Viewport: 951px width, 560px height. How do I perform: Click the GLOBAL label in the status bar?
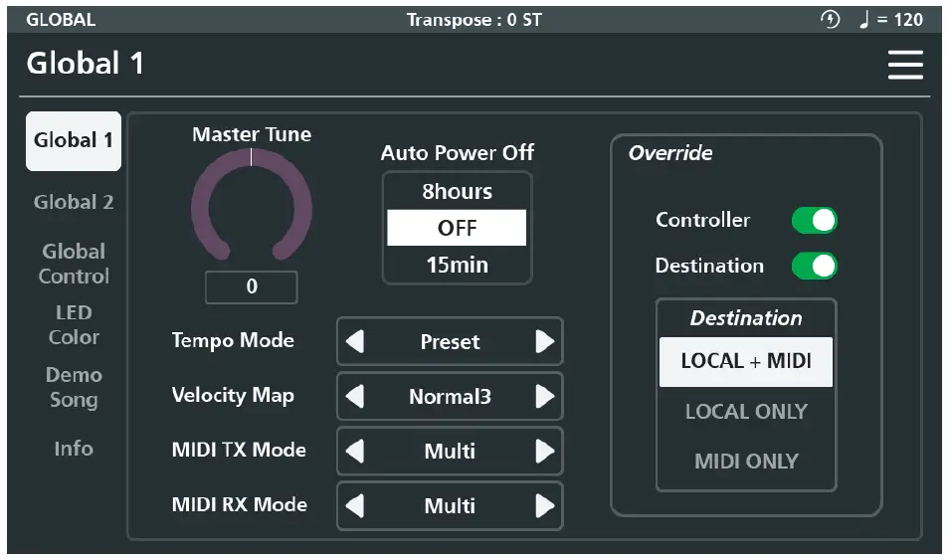[x=61, y=20]
